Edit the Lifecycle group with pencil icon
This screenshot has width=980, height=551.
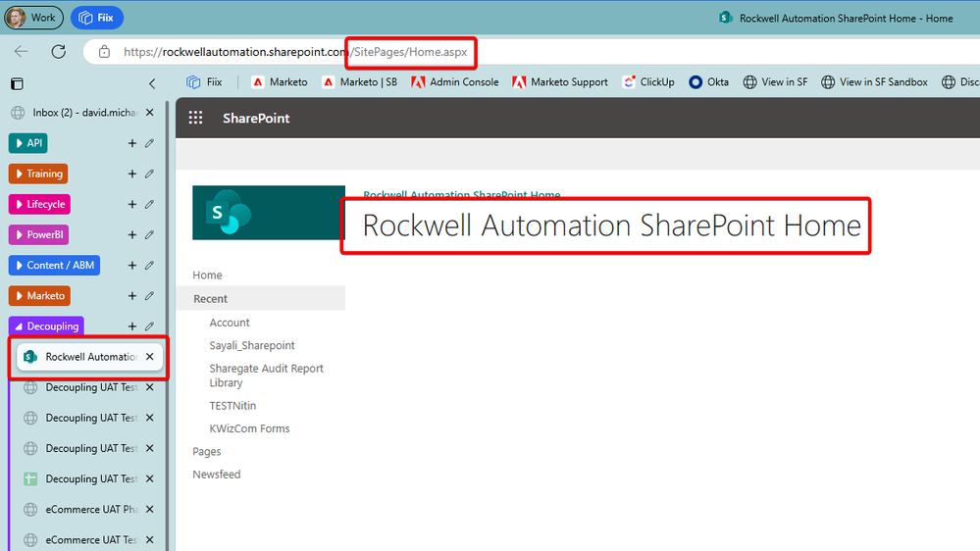point(149,204)
